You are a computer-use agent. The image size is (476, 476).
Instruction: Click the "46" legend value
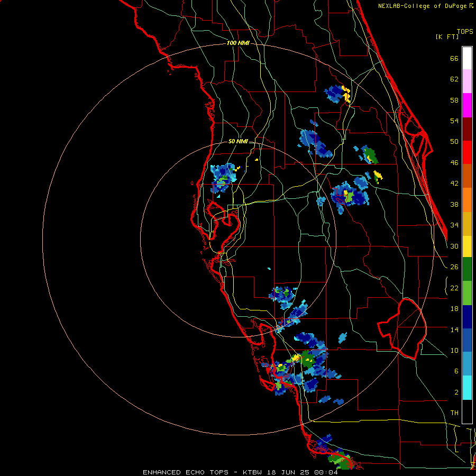pos(454,163)
